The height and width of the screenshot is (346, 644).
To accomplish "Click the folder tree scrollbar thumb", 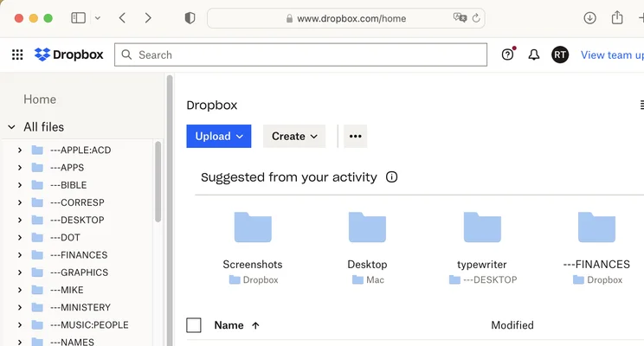I will (158, 182).
